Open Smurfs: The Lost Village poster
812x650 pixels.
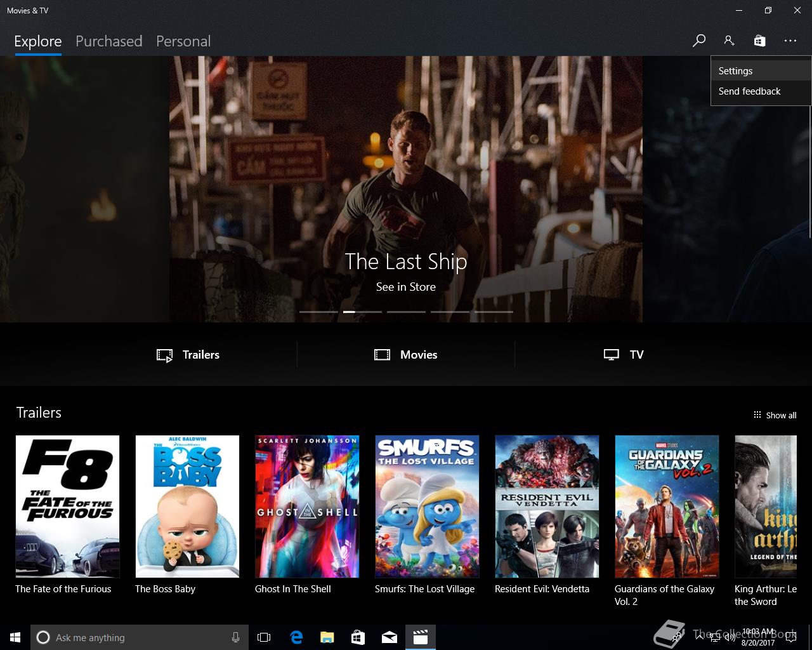point(427,507)
